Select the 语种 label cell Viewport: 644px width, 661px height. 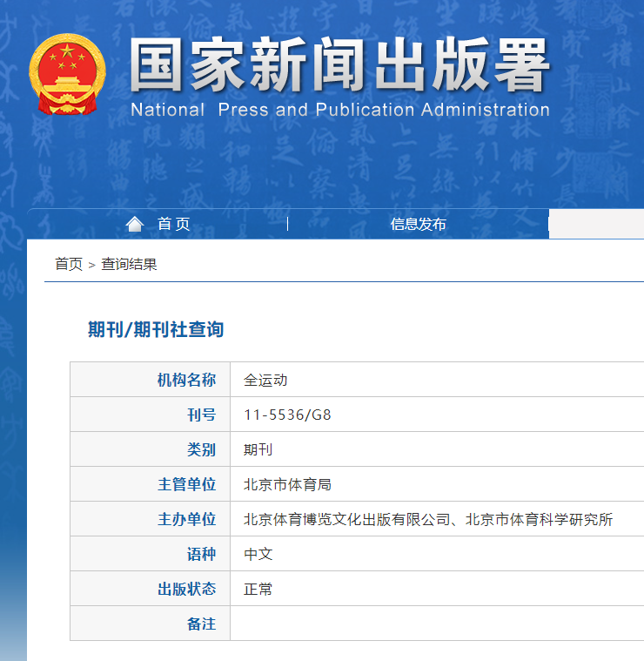click(151, 554)
